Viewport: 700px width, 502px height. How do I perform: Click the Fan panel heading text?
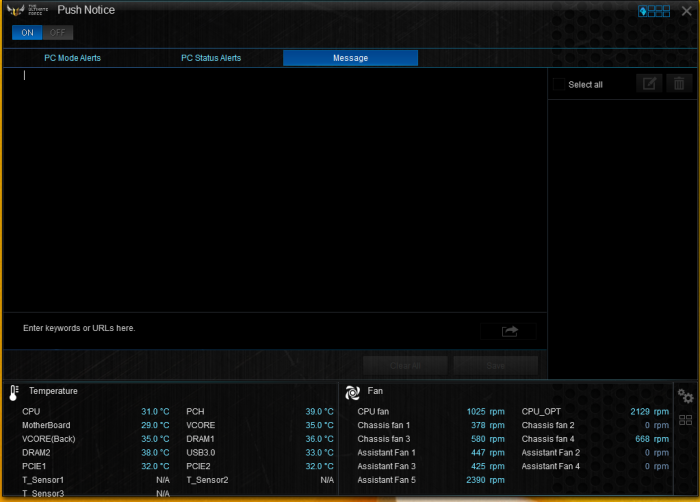pos(375,391)
